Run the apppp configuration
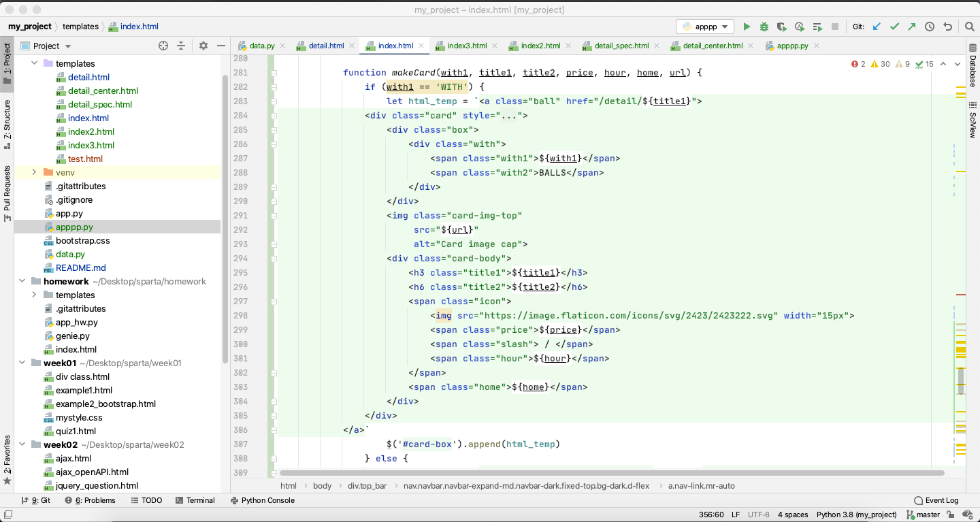This screenshot has height=522, width=980. click(747, 27)
